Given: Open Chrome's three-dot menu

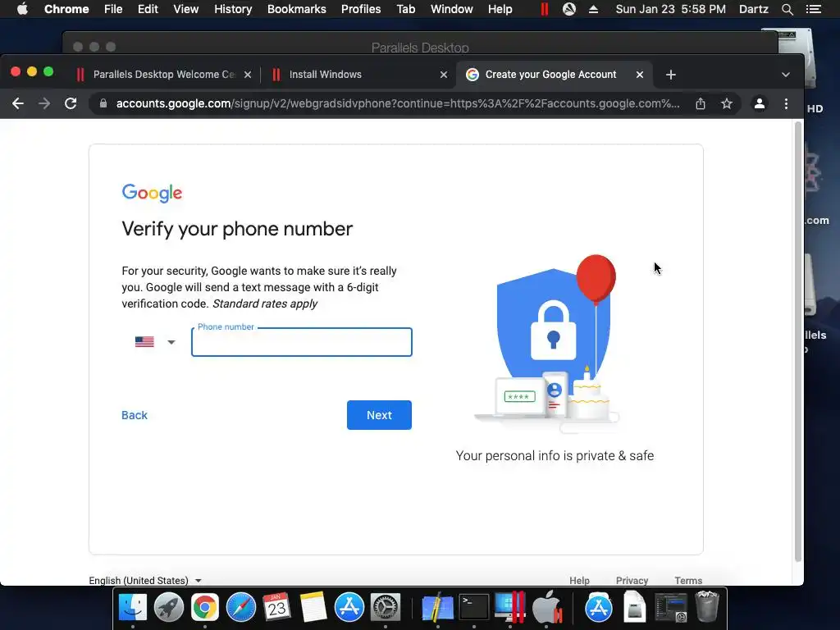Looking at the screenshot, I should [786, 103].
